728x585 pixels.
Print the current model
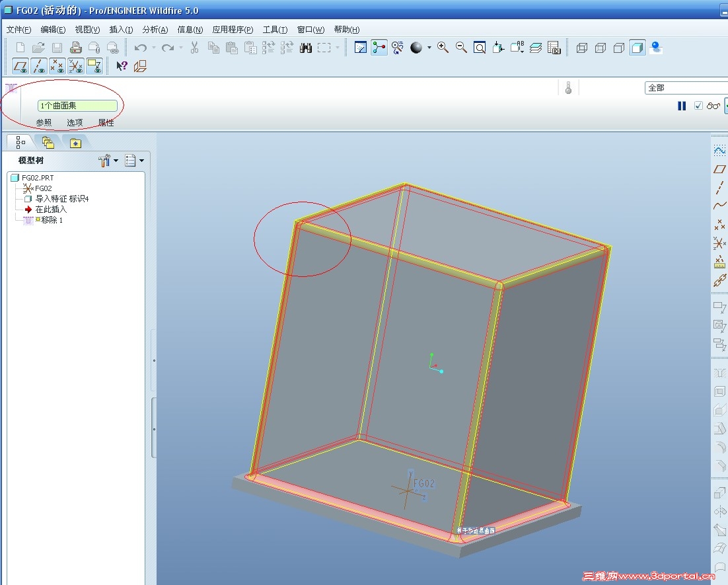[x=76, y=48]
